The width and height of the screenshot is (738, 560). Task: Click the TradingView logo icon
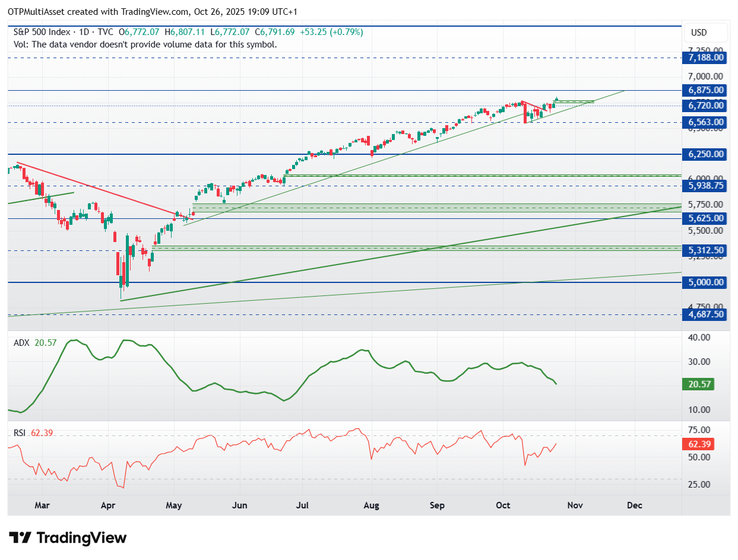pyautogui.click(x=20, y=538)
